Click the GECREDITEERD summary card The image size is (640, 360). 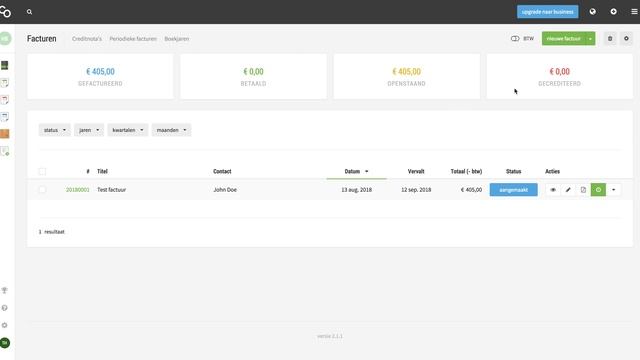pos(560,76)
